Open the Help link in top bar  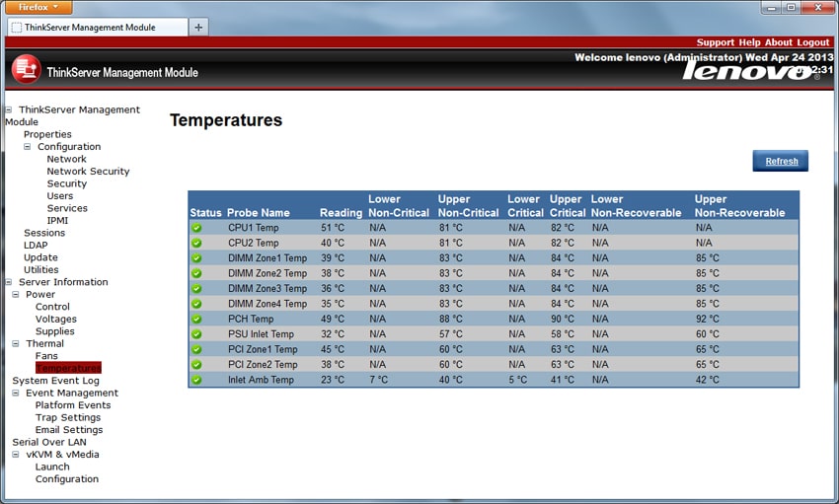749,42
